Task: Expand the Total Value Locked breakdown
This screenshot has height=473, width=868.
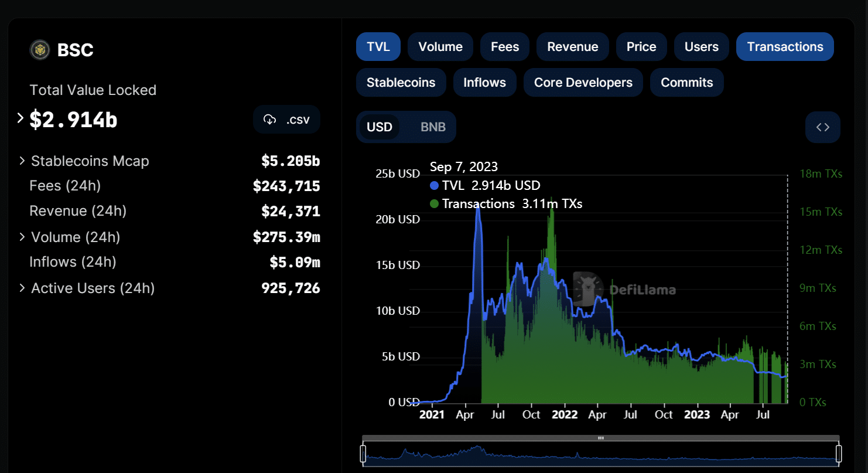Action: pyautogui.click(x=20, y=118)
